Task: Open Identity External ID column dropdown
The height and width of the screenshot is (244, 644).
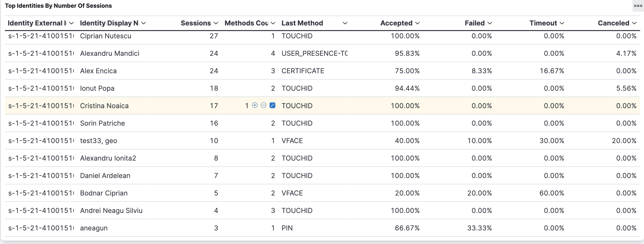Action: point(71,23)
